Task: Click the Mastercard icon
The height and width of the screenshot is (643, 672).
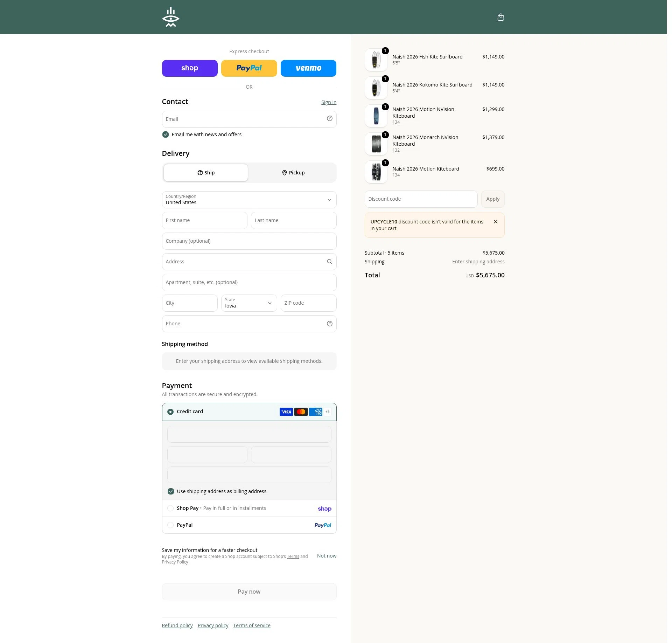Action: [301, 412]
